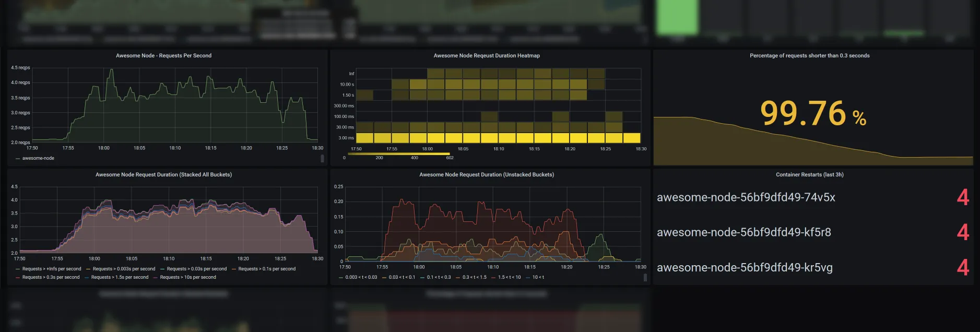Open the 'Percentage of requests shorter than 0.3 seconds' title menu
Screen dimensions: 980x332
click(x=809, y=55)
